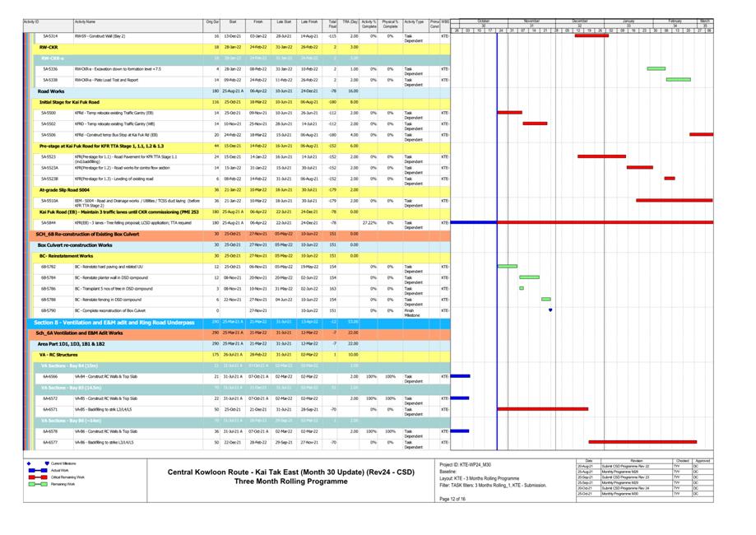Image resolution: width=756 pixels, height=535 pixels.
Task: Select the red Gantt bar for SA-5500
Action: pos(509,113)
